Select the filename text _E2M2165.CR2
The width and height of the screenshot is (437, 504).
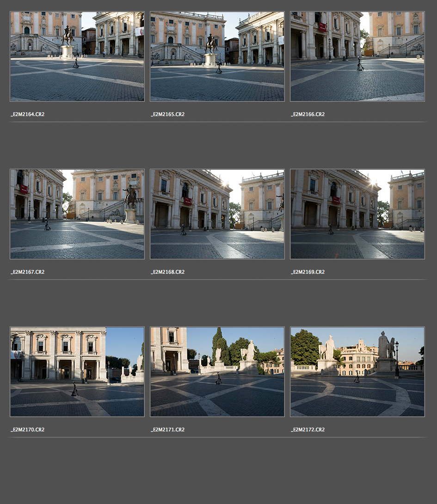(x=168, y=114)
